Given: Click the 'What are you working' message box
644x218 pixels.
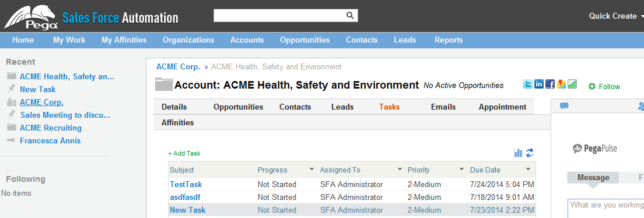Looking at the screenshot, I should coord(606,209).
